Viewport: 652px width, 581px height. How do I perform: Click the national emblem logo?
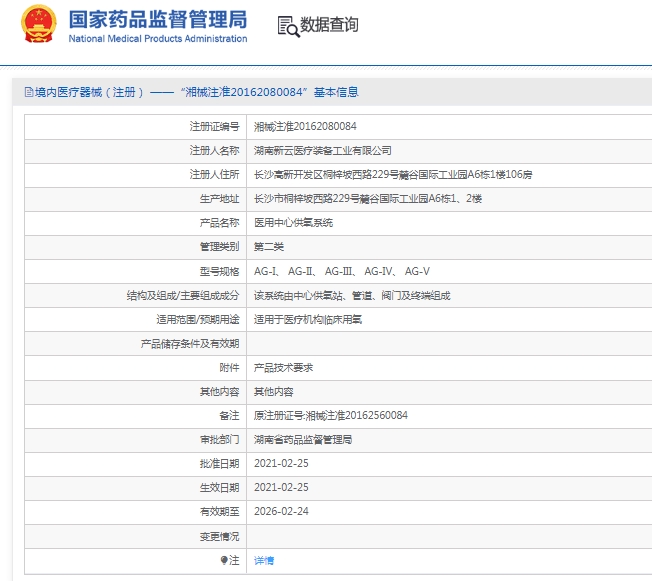[x=39, y=24]
